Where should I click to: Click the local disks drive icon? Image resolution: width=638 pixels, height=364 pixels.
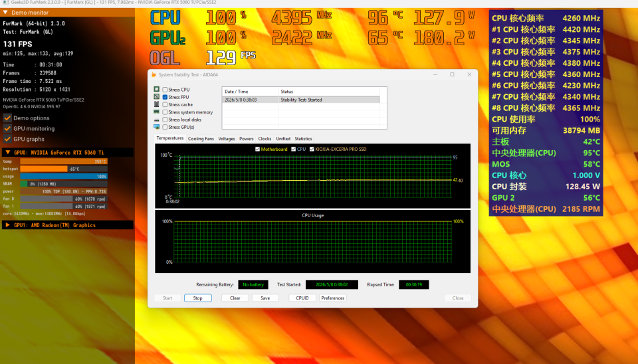[x=157, y=120]
